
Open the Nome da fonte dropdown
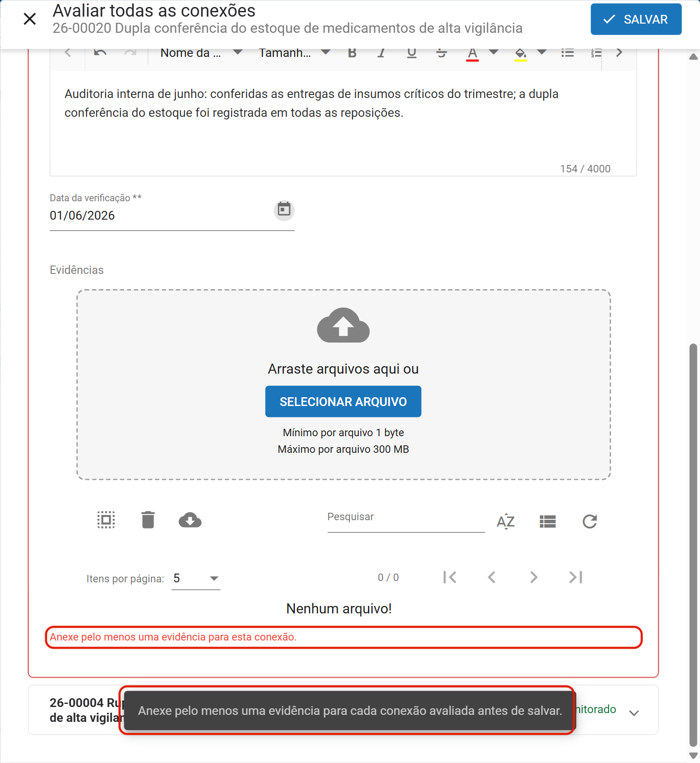click(x=201, y=53)
